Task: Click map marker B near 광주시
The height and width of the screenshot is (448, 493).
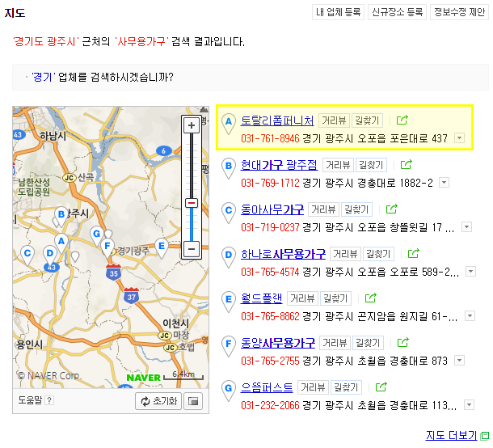Action: pos(61,217)
